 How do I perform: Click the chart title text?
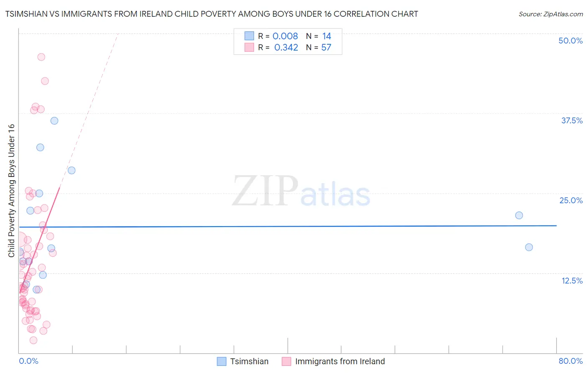pyautogui.click(x=212, y=14)
